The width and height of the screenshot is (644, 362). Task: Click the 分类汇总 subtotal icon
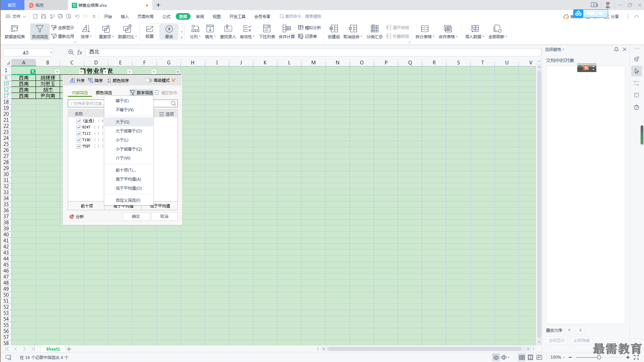[375, 32]
